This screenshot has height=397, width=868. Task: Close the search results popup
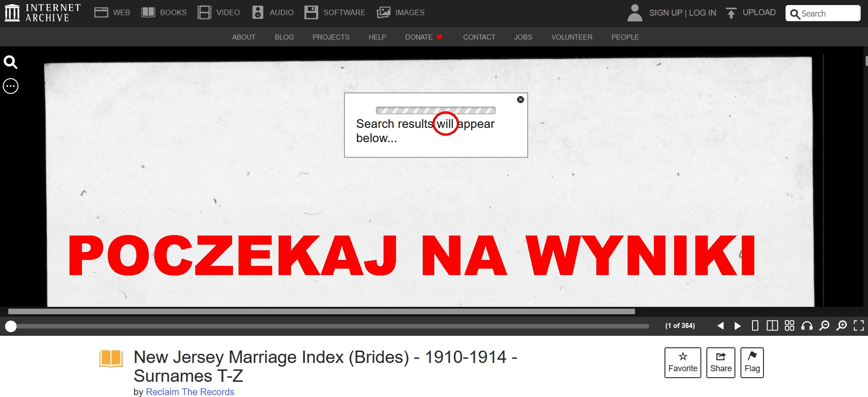520,99
